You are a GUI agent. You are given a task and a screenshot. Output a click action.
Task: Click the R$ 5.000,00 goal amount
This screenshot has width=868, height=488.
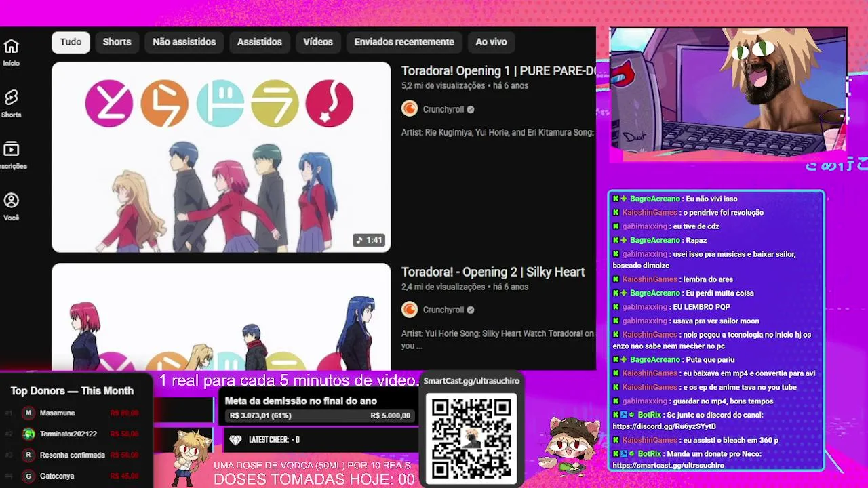coord(390,415)
